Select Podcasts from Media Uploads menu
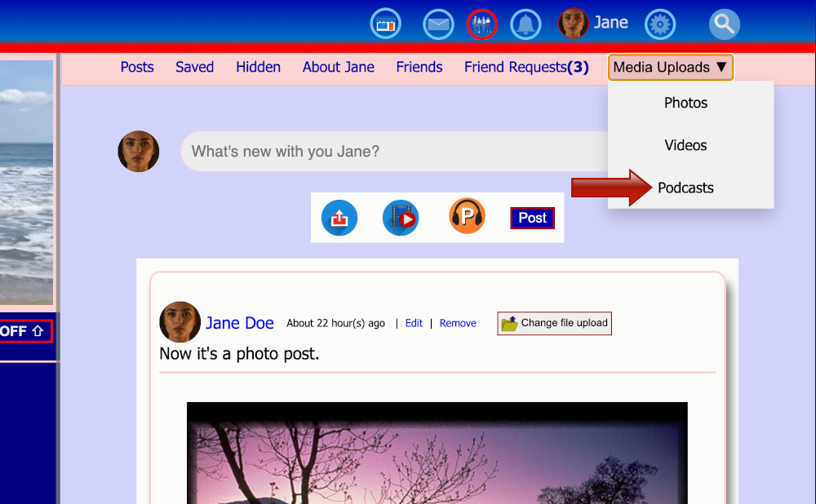 pyautogui.click(x=685, y=188)
